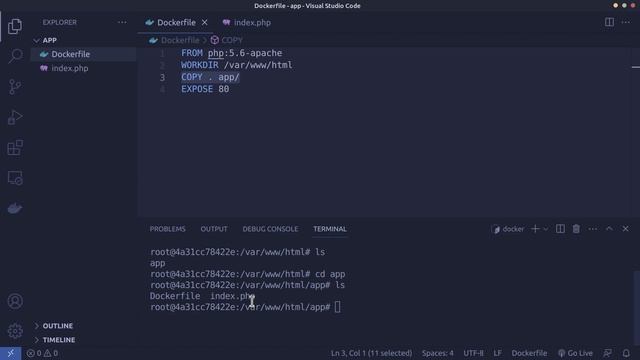Select the TERMINAL panel tab
Screen dimensions: 640x360
coord(330,229)
